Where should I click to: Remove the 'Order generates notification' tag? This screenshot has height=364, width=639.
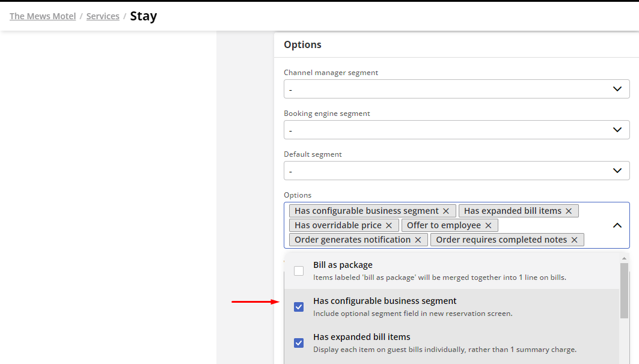pos(418,239)
